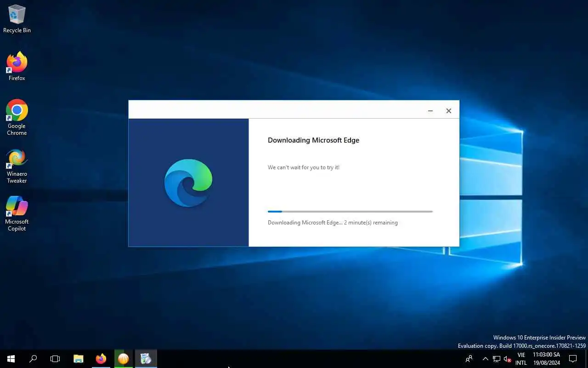Switch to Firefox on the taskbar

pyautogui.click(x=101, y=359)
